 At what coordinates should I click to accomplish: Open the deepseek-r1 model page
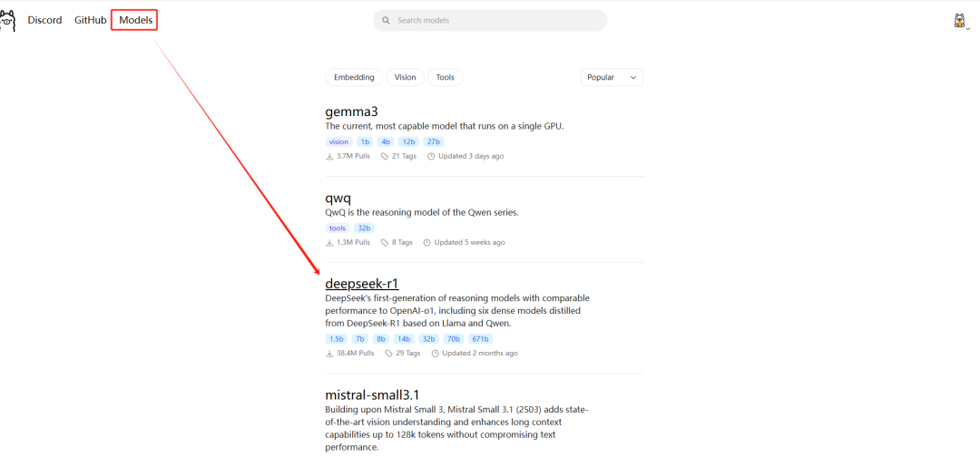[x=361, y=284]
